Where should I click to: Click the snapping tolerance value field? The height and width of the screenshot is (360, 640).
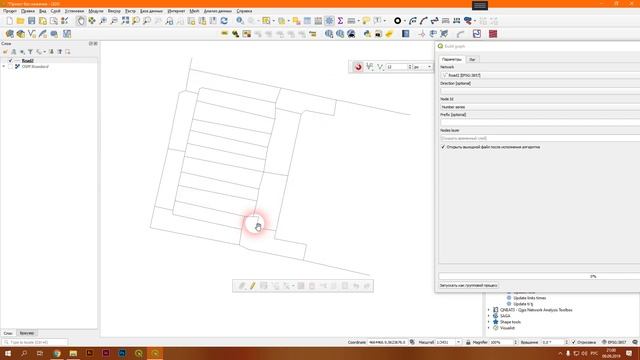point(397,67)
